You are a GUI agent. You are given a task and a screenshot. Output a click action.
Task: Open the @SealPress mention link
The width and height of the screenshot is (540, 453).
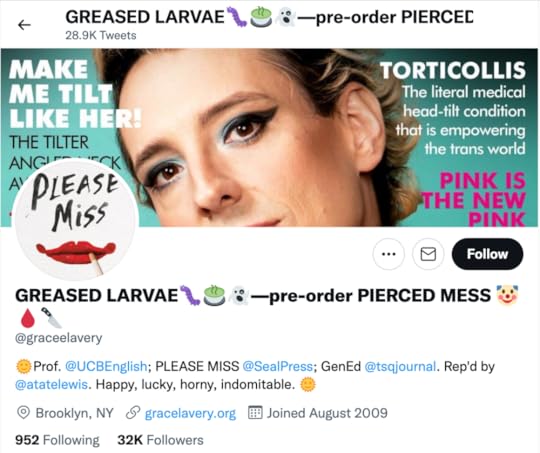click(x=278, y=366)
